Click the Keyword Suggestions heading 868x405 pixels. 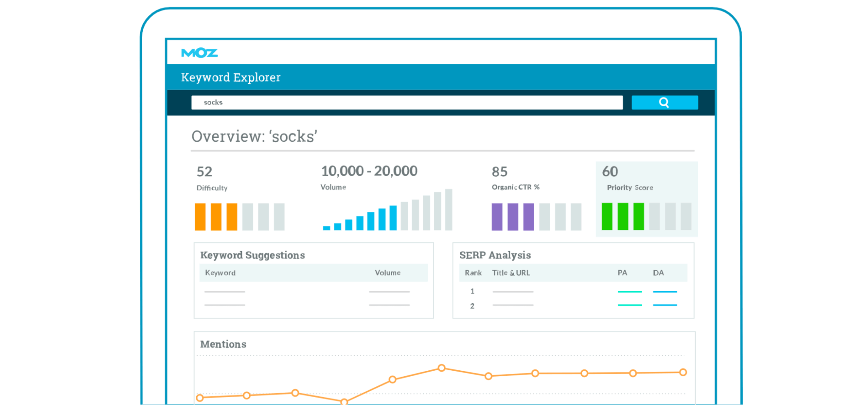point(252,255)
